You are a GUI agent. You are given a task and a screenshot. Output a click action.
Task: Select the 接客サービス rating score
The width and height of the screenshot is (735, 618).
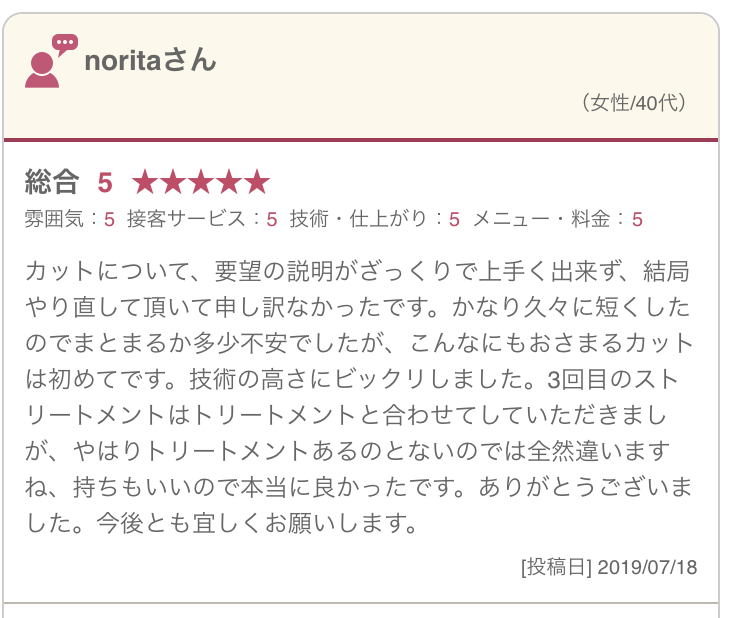pyautogui.click(x=272, y=219)
